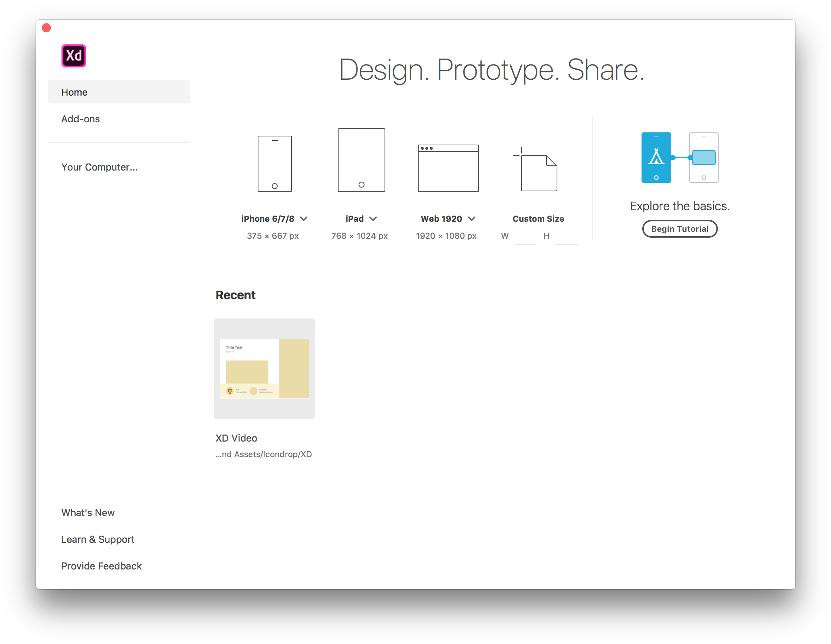Pick the Web 1920 browser artboard icon
The image size is (831, 644).
(448, 168)
